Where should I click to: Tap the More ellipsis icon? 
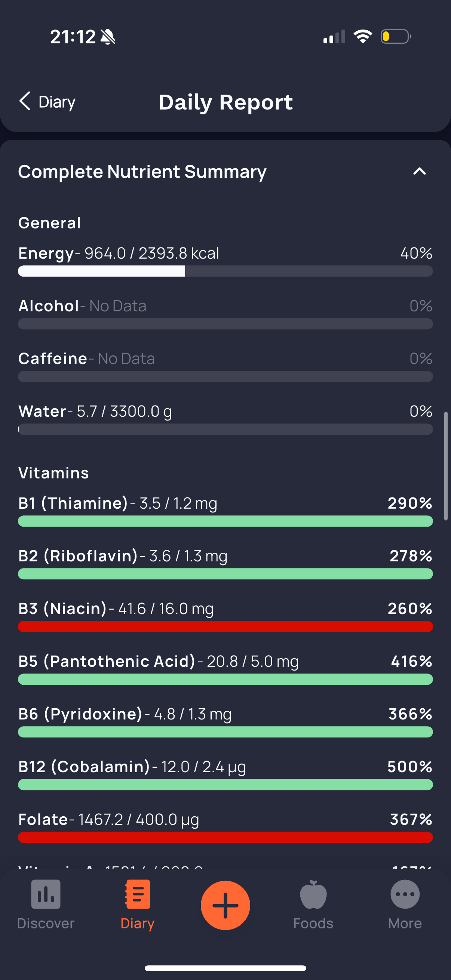(x=405, y=894)
